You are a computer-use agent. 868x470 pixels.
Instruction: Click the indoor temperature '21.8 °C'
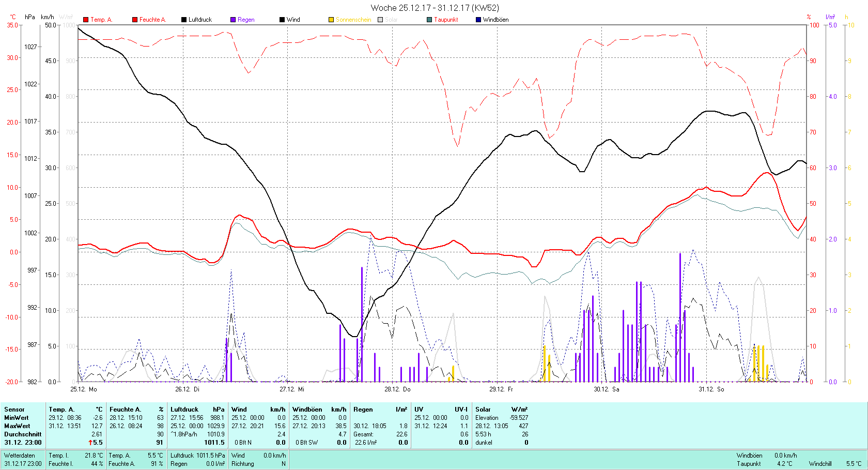94,456
